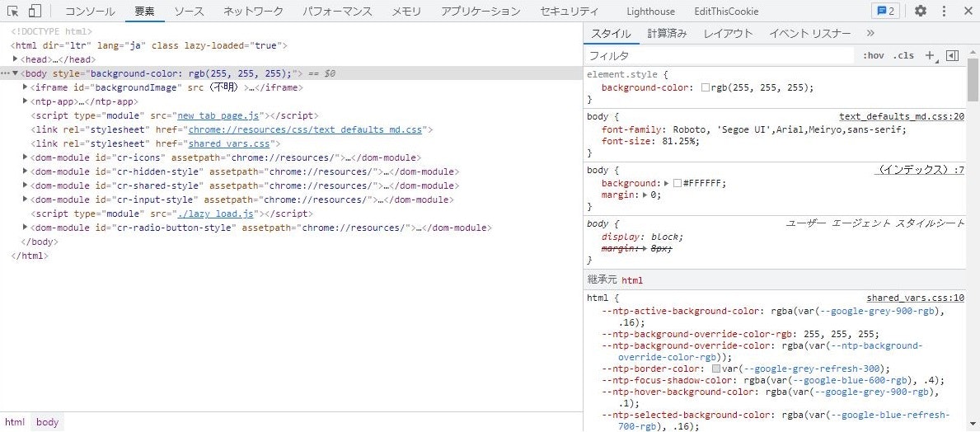Image resolution: width=980 pixels, height=432 pixels.
Task: Expand the cr-radio-button-style dom-module node
Action: point(25,227)
